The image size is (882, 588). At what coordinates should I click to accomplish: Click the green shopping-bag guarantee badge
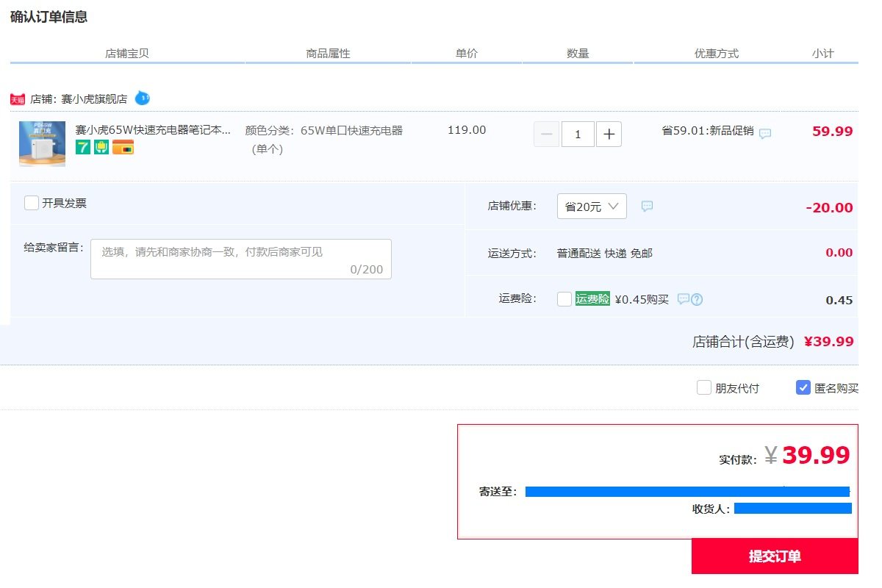pyautogui.click(x=101, y=147)
